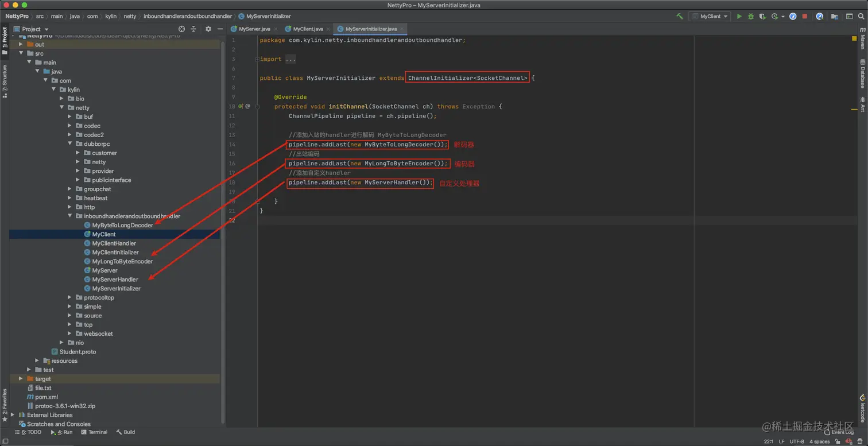Viewport: 868px width, 446px height.
Task: Open the Event Log tool window
Action: coord(839,432)
